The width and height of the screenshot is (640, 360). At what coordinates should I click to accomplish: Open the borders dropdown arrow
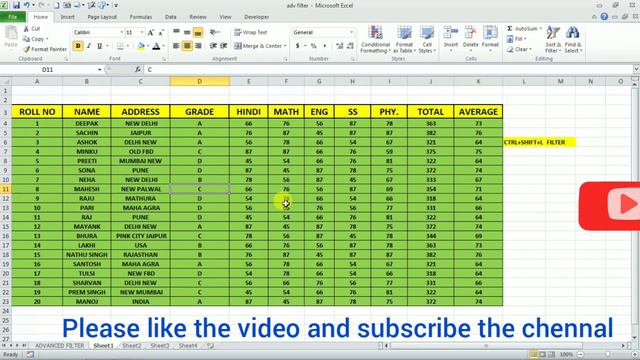(128, 46)
